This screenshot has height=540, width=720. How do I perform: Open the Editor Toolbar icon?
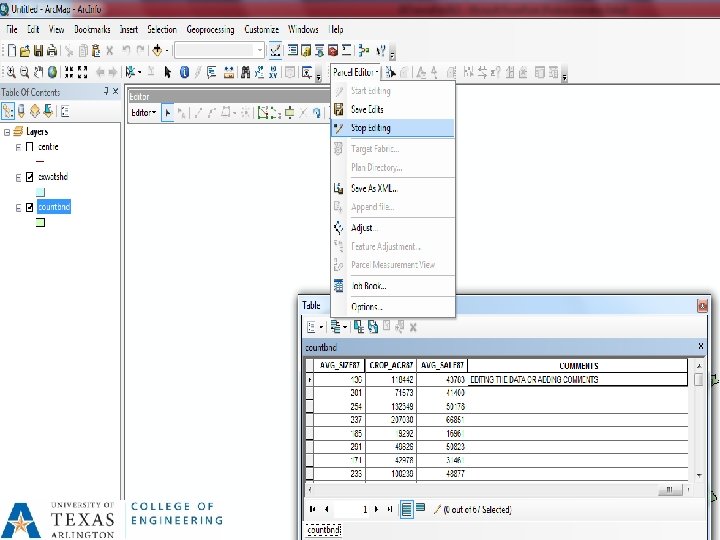pyautogui.click(x=275, y=50)
